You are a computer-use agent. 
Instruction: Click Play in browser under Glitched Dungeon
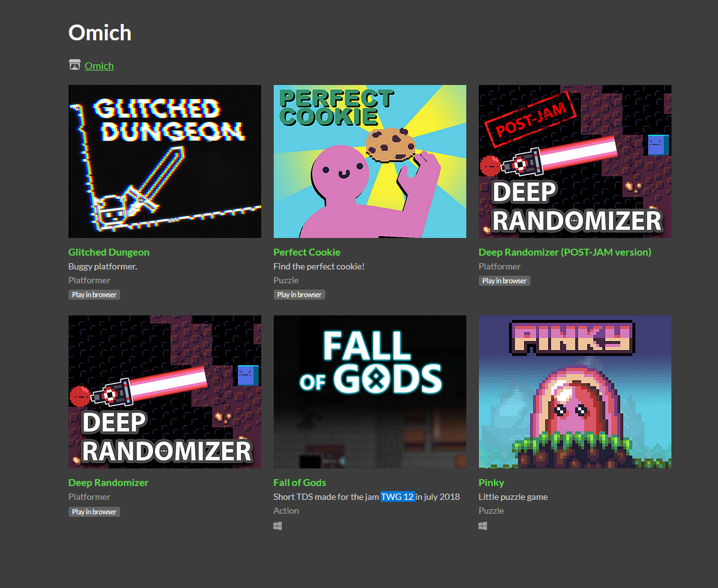click(x=94, y=295)
